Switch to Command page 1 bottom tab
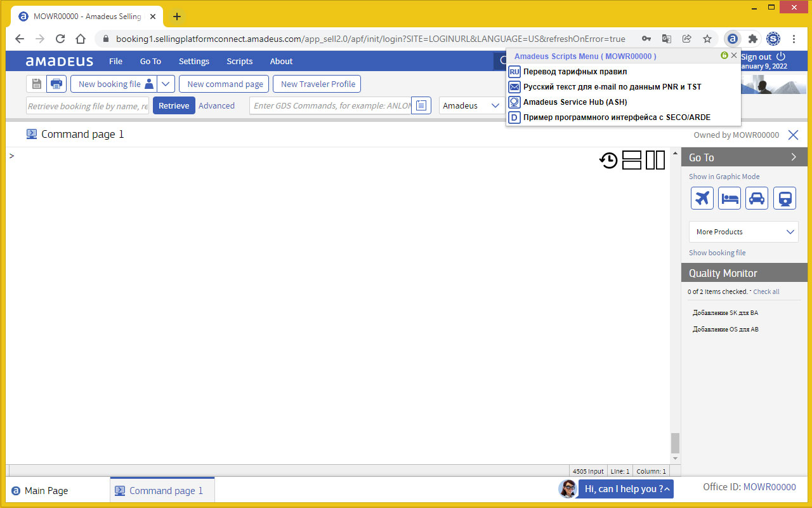Image resolution: width=812 pixels, height=508 pixels. [x=162, y=490]
